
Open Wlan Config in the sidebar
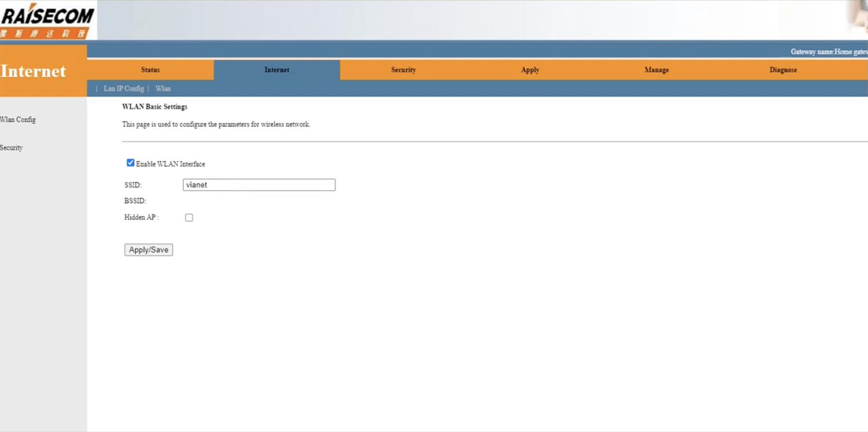[x=18, y=120]
